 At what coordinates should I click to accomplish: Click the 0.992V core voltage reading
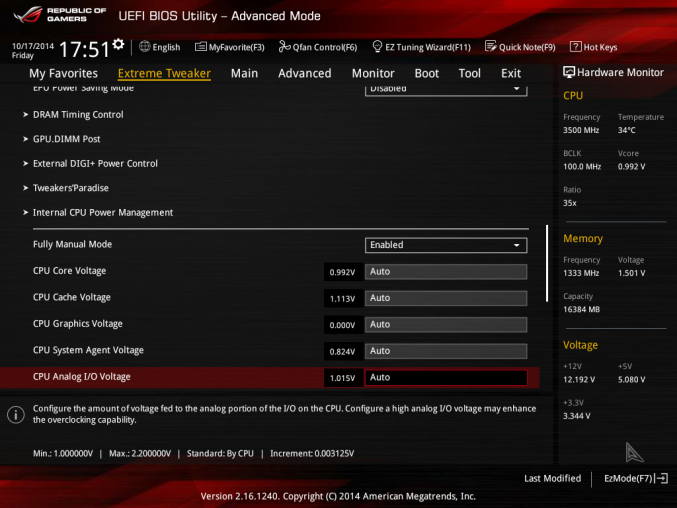tap(342, 272)
